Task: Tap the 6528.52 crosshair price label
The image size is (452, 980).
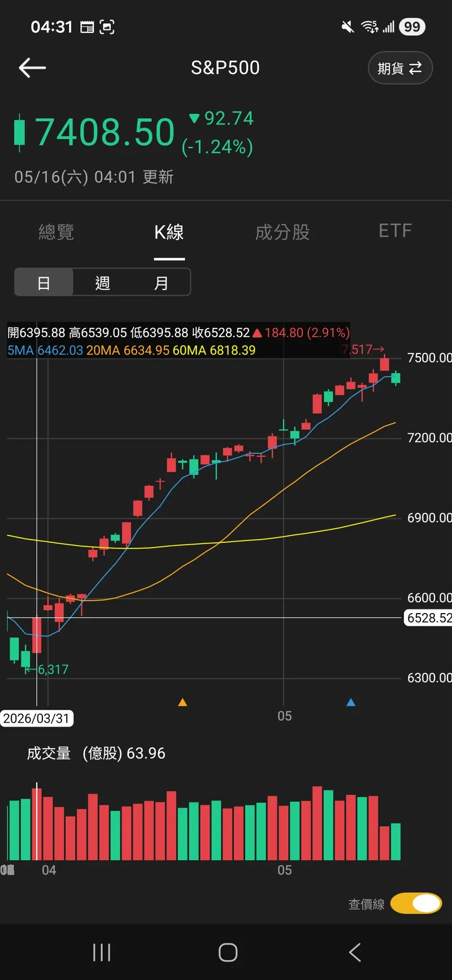Action: coord(428,618)
